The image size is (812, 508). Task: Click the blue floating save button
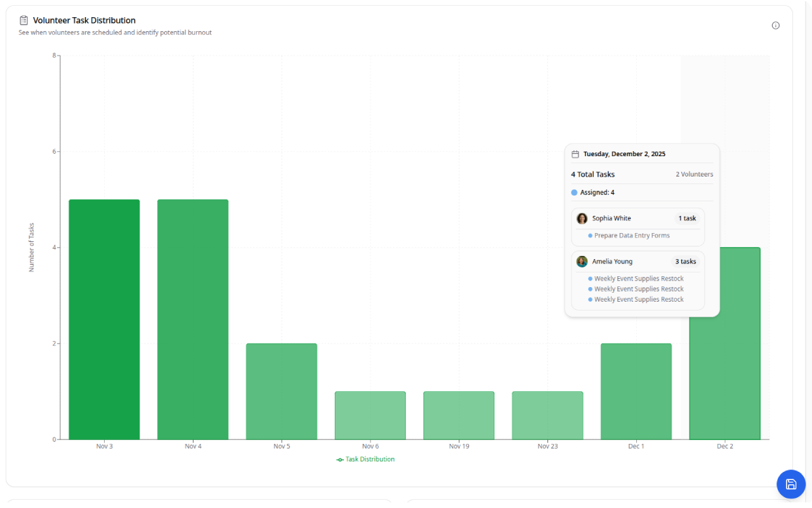tap(790, 485)
